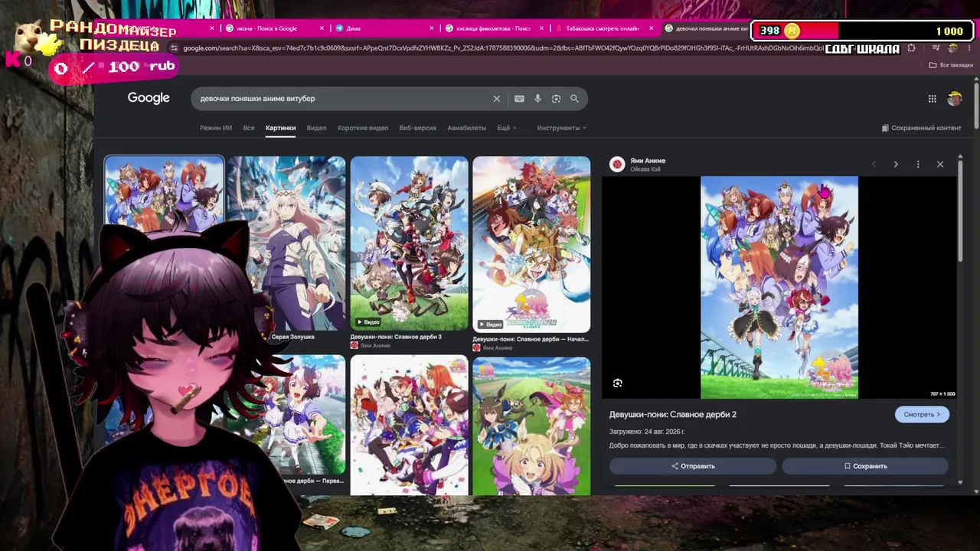Click the 'Загружено: 24 авг. 2026 г.' text
Screen dimensions: 980x551
point(647,432)
